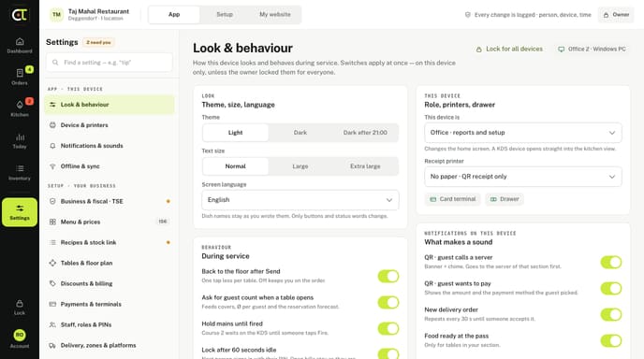The image size is (644, 359).
Task: Select Look & behaviour settings item
Action: pos(110,105)
